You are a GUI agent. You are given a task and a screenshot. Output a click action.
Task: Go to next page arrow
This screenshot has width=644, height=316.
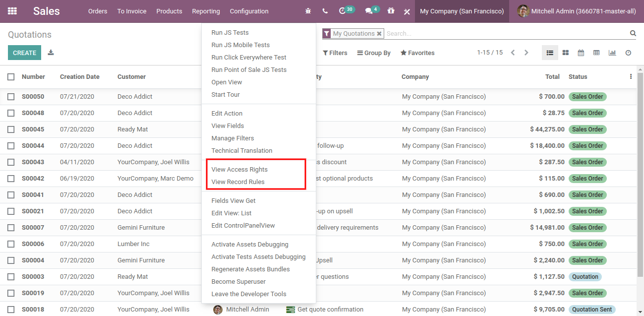527,53
